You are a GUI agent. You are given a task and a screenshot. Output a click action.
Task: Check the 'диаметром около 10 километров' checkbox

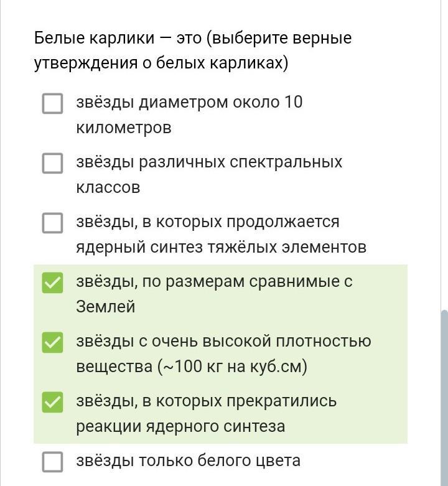pos(53,103)
